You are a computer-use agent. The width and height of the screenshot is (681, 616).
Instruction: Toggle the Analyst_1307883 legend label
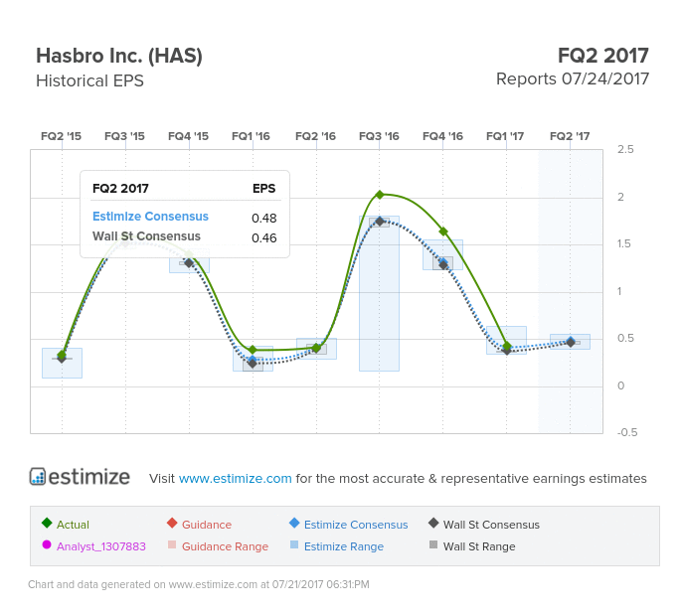[x=101, y=546]
